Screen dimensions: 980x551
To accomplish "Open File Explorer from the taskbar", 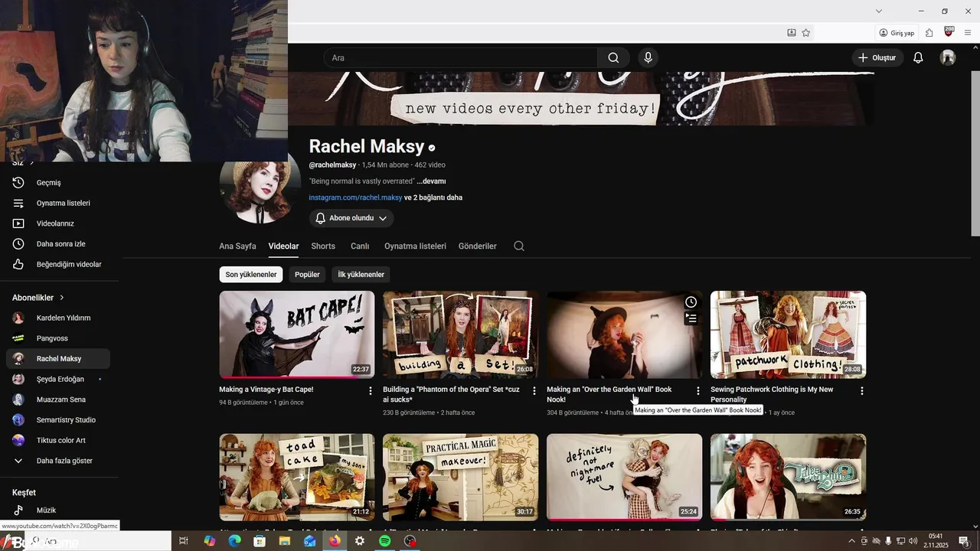I will [285, 541].
